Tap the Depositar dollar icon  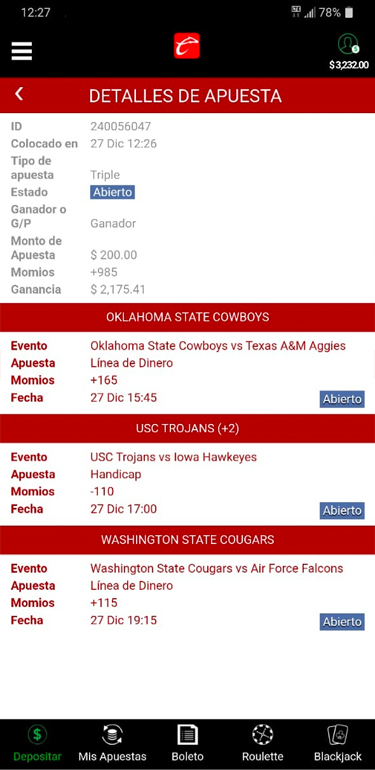[37, 735]
